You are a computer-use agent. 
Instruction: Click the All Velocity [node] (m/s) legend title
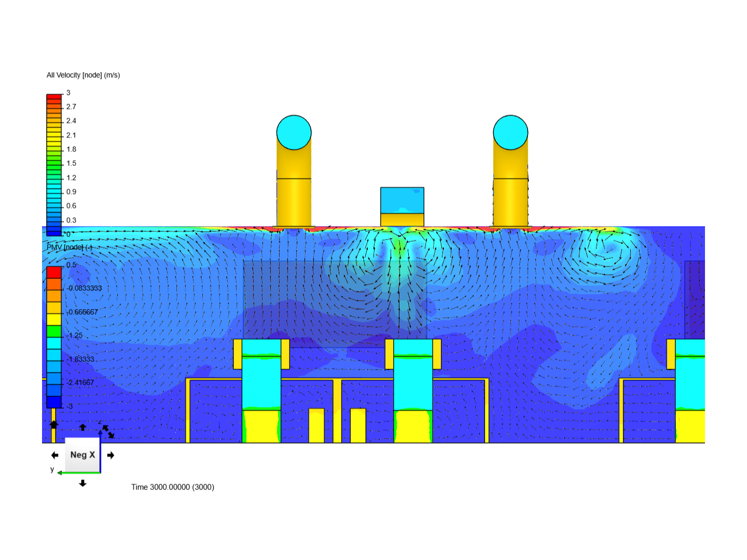[x=82, y=75]
